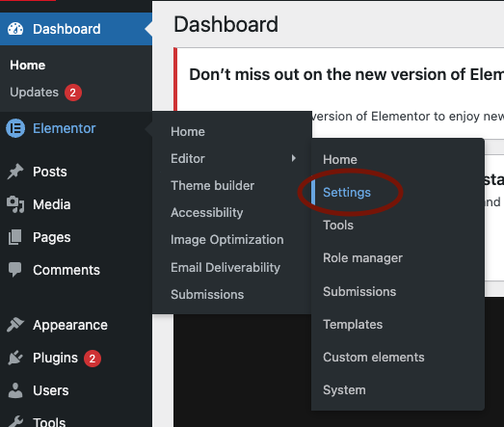Screen dimensions: 504x427
Task: Click the Comments speech bubble icon
Action: (x=14, y=270)
